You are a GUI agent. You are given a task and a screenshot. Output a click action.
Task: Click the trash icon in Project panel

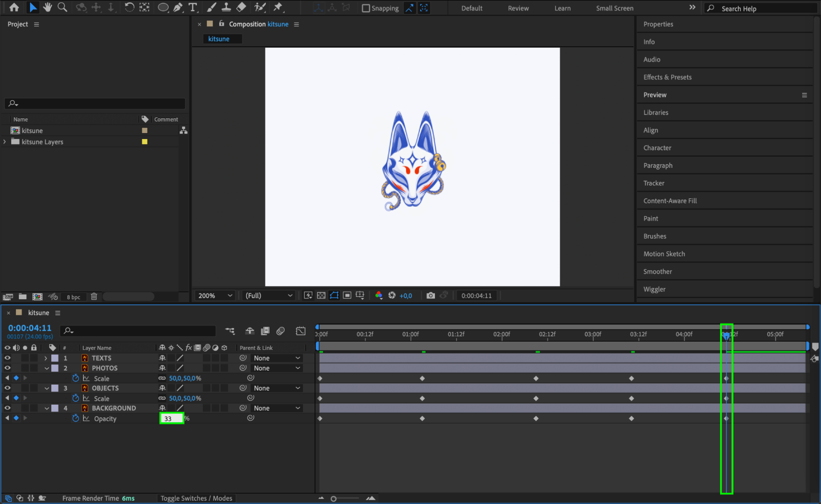[94, 296]
